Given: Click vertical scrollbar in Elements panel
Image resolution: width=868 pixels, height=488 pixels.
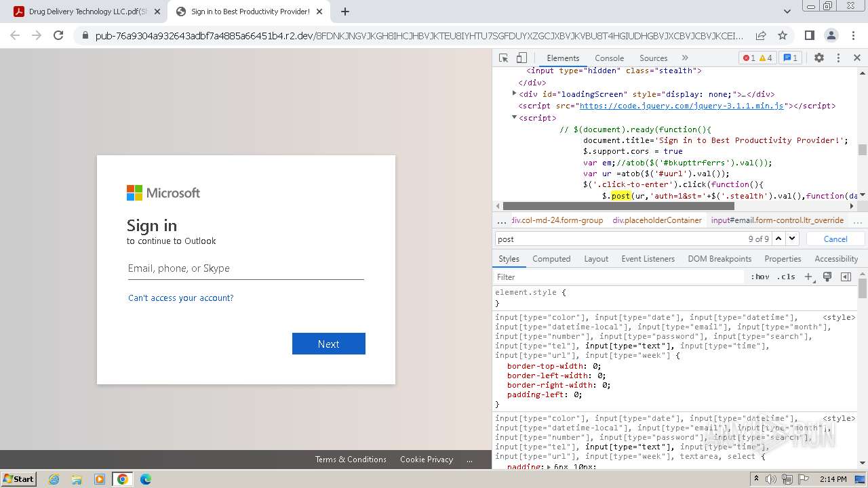Looking at the screenshot, I should pyautogui.click(x=862, y=150).
